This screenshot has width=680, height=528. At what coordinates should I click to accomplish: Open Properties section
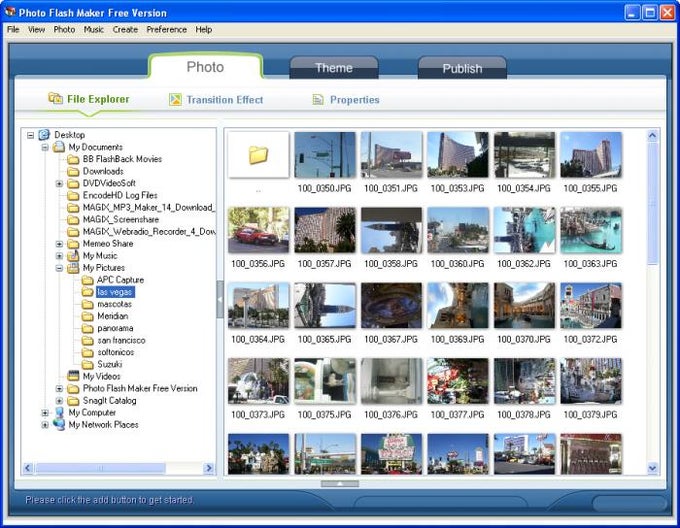coord(346,100)
